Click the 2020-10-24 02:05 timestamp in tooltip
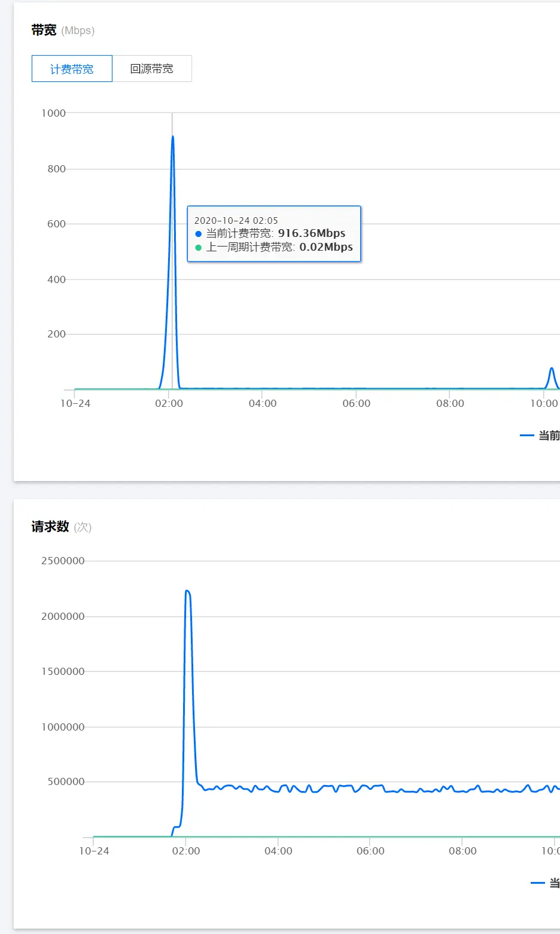 coord(236,220)
